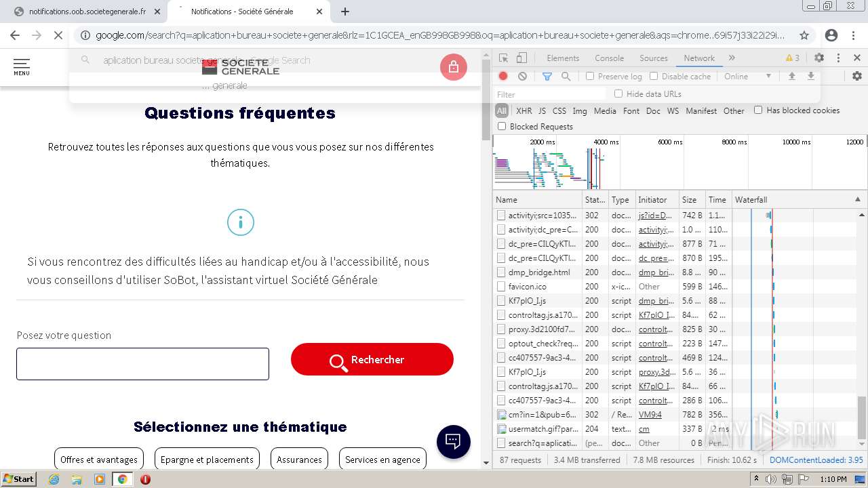Image resolution: width=868 pixels, height=488 pixels.
Task: Open the hamburger MENU on Société Générale page
Action: pos(22,66)
